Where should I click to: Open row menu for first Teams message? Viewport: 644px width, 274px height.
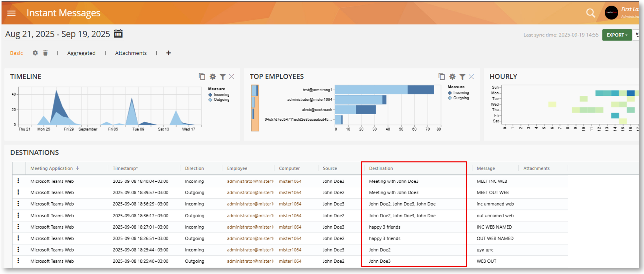point(18,181)
